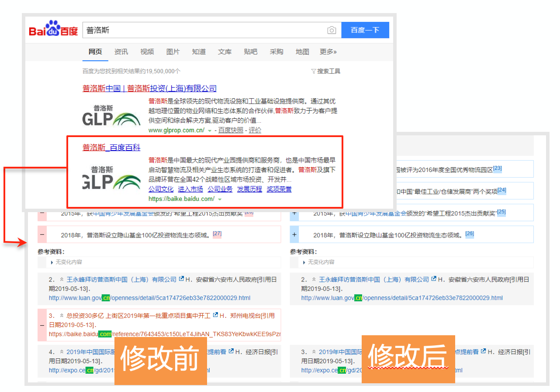Click plus toggle of right 希望工程2015杰出贡献奖 row
The height and width of the screenshot is (392, 560).
(x=294, y=213)
